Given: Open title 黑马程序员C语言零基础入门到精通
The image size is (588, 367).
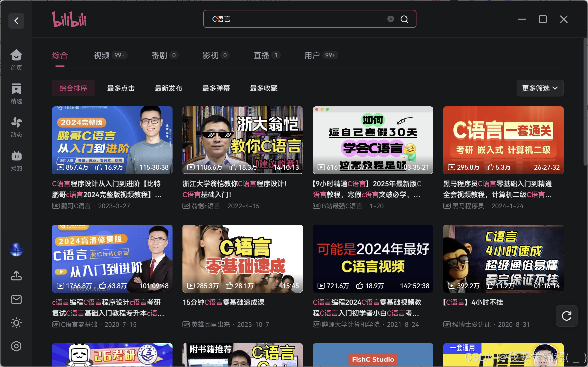Looking at the screenshot, I should (x=498, y=189).
